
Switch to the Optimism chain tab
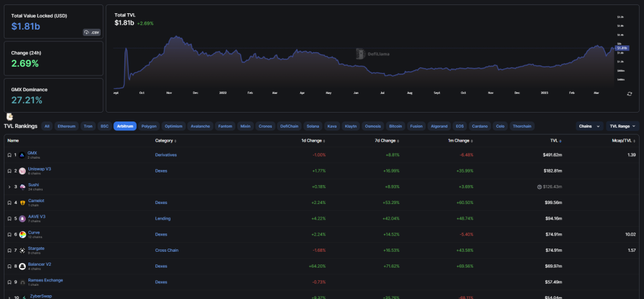[174, 127]
